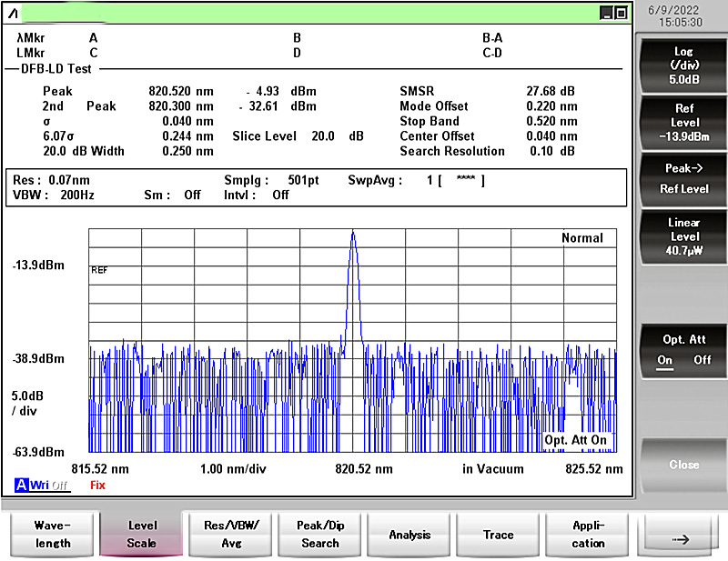Click the Smplg 501pt setting
Image resolution: width=728 pixels, height=561 pixels.
pos(271,180)
